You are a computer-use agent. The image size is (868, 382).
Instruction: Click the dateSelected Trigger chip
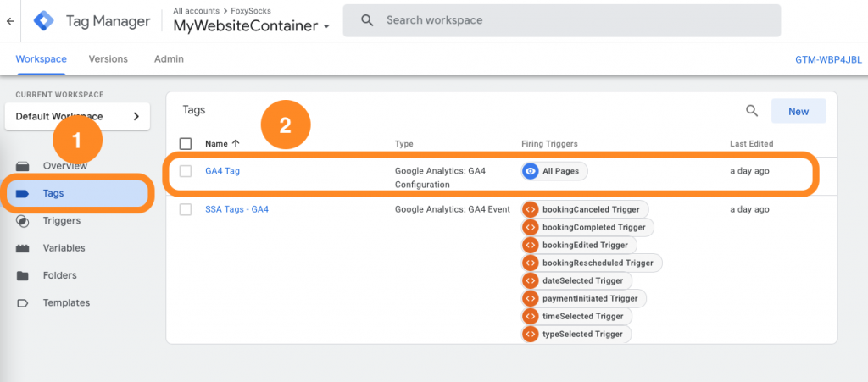[x=576, y=281]
